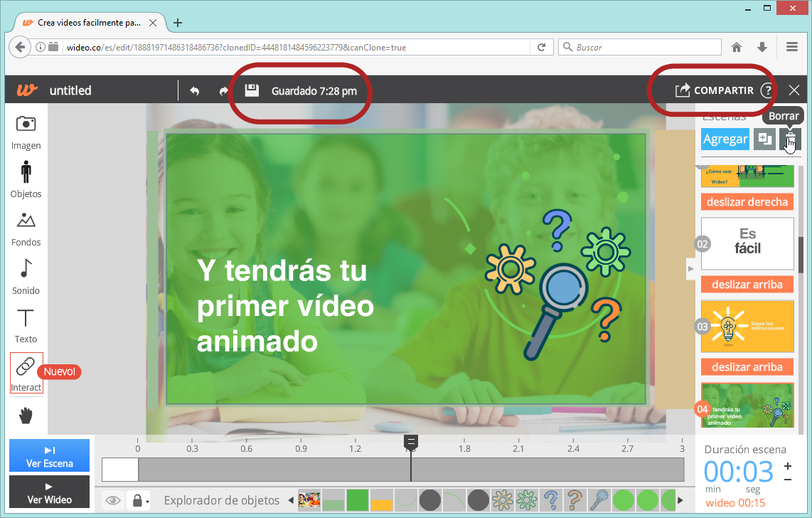The width and height of the screenshot is (812, 518).
Task: Click the redo arrow
Action: 223,90
